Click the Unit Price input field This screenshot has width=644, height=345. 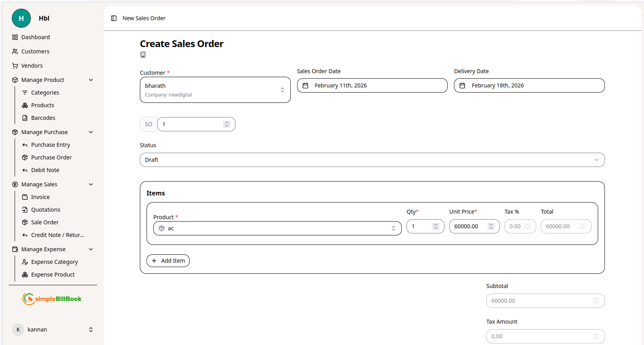(469, 226)
